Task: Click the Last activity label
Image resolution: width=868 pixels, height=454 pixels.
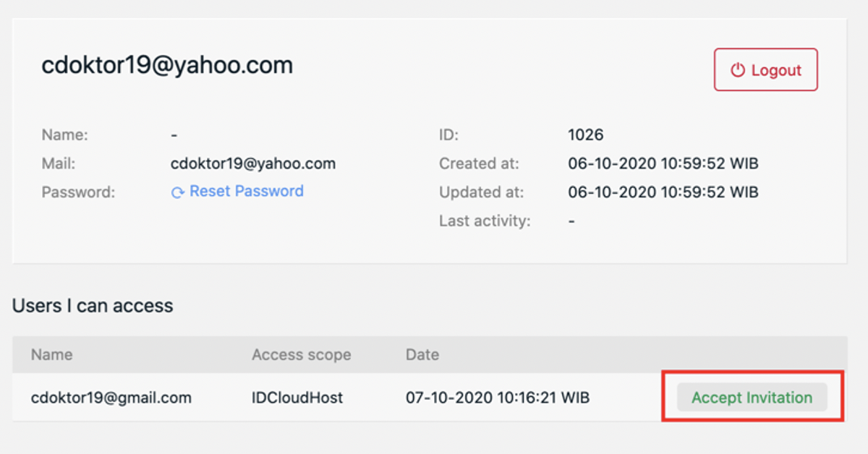Action: (485, 221)
